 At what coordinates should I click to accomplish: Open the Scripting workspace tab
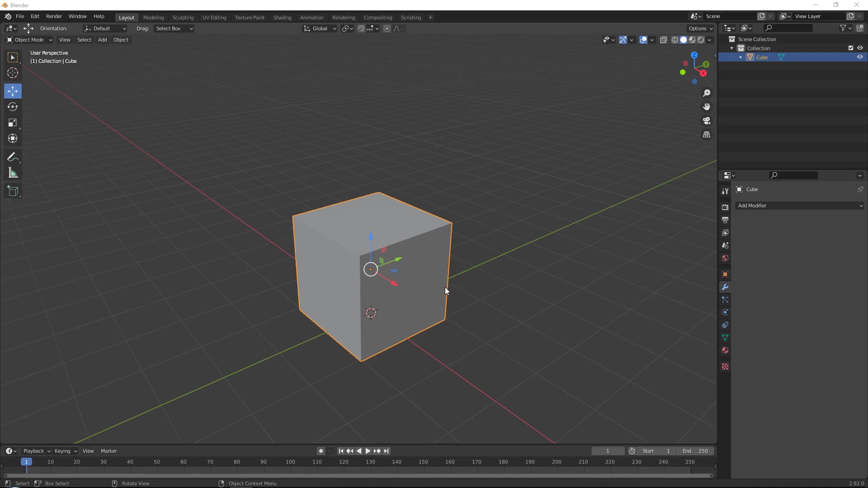pos(410,18)
